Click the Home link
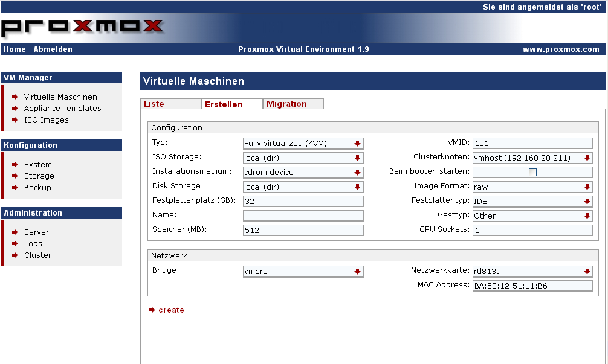Viewport: 608px width, 364px height. (15, 49)
